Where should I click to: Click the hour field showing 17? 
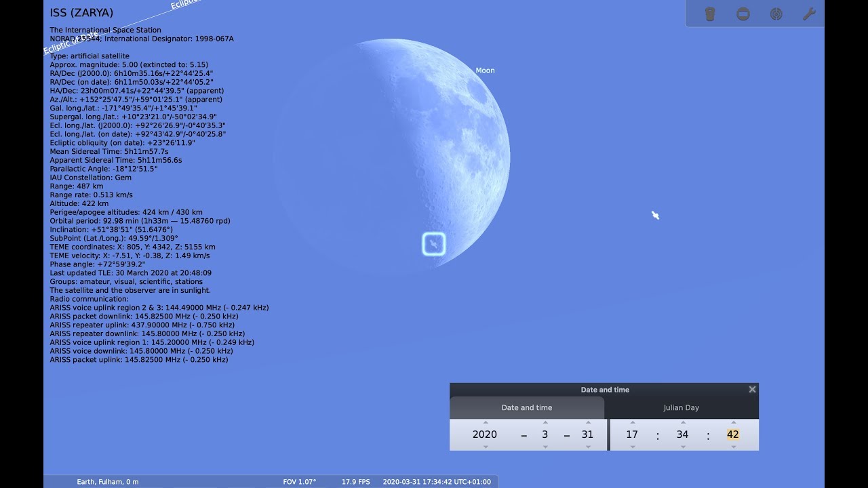(x=632, y=434)
